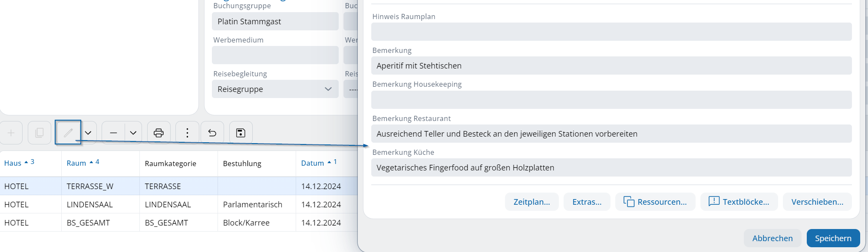The image size is (868, 252).
Task: Expand the remove button dropdown arrow
Action: click(x=133, y=133)
